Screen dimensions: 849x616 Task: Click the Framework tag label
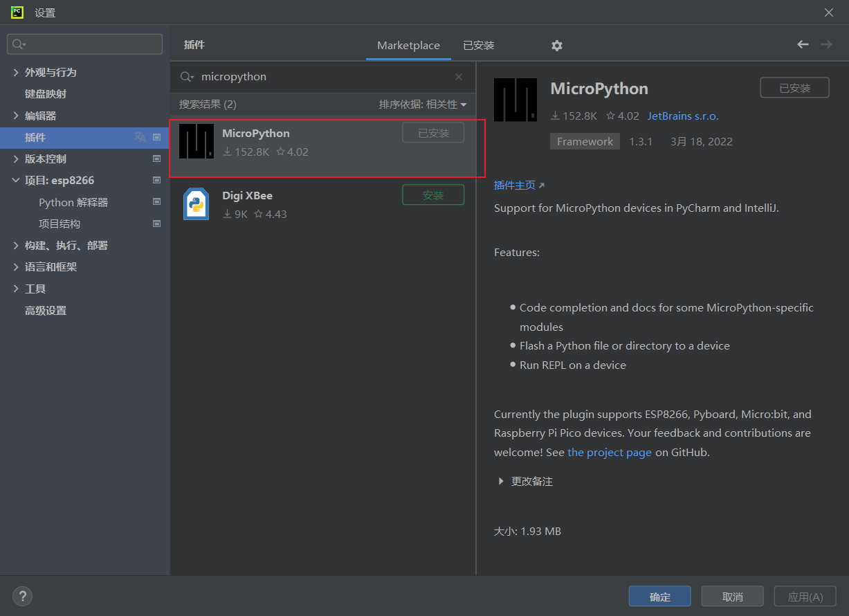[x=585, y=141]
